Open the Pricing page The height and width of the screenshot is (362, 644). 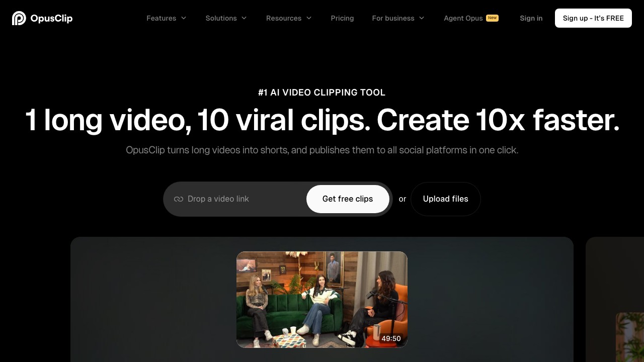(342, 18)
